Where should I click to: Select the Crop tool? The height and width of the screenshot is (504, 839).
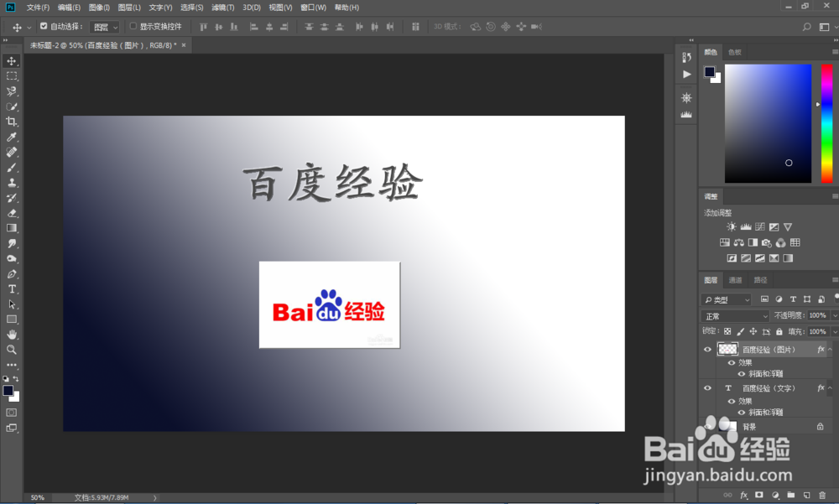11,122
